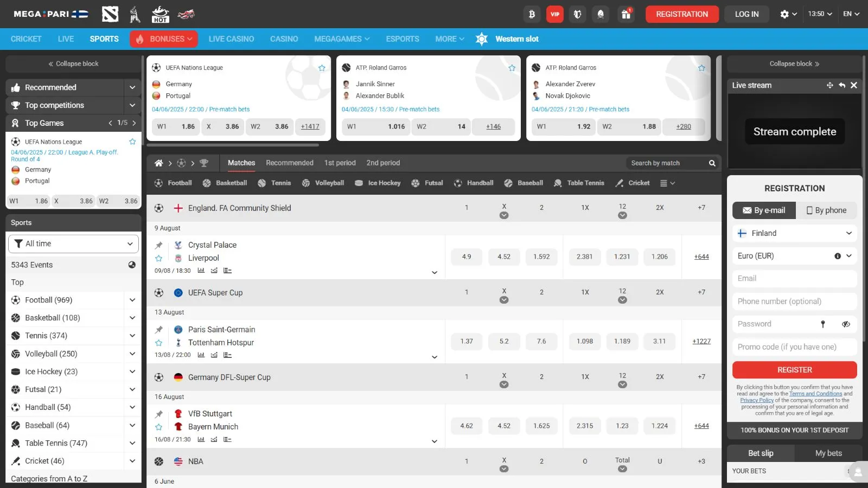Open the Finland country dropdown
This screenshot has width=868, height=488.
(794, 233)
